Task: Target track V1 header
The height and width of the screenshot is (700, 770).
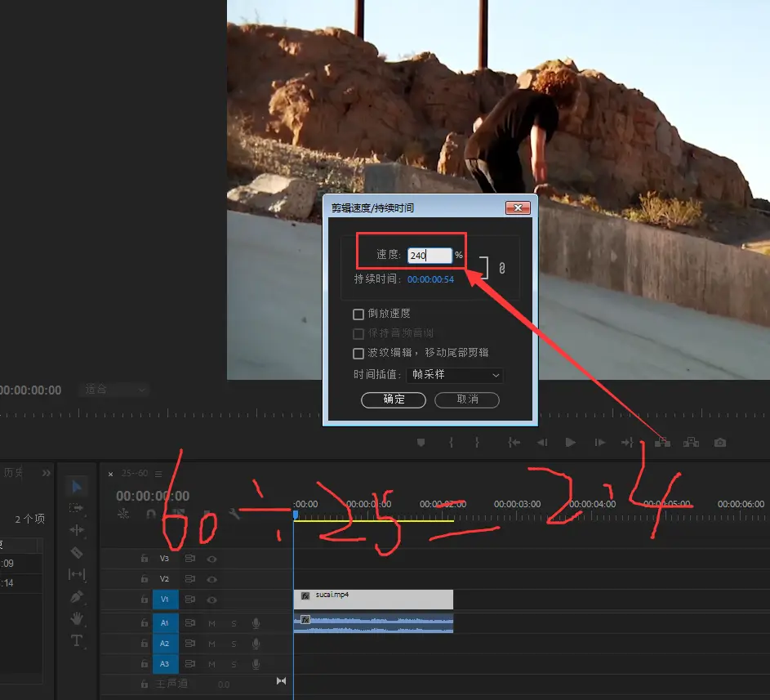Action: (165, 600)
